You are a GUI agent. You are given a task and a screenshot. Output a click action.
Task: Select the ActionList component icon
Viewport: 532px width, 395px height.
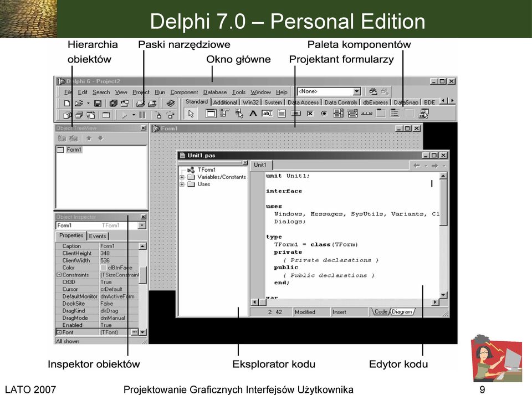click(424, 114)
